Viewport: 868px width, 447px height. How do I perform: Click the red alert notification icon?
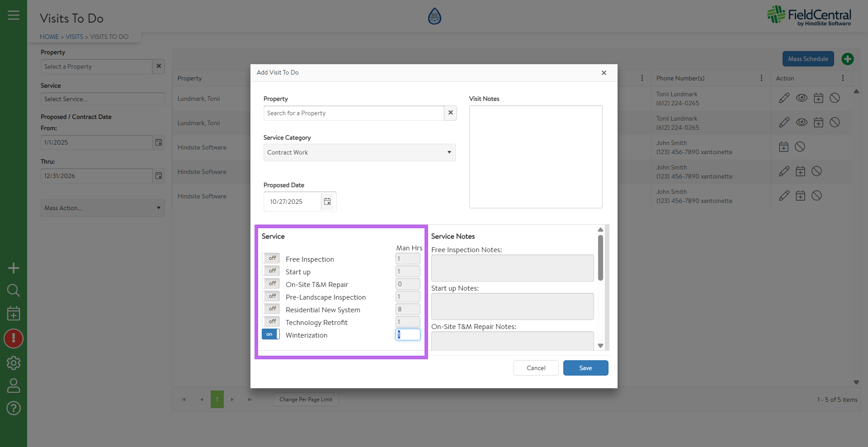[x=14, y=339]
